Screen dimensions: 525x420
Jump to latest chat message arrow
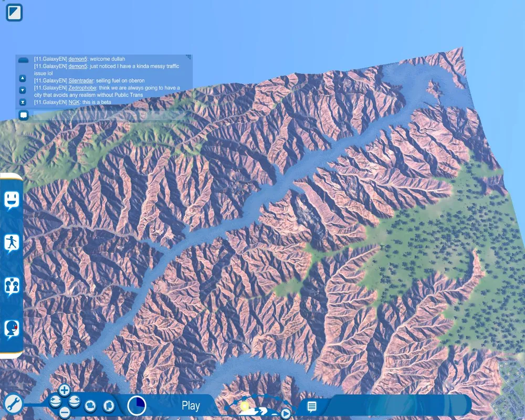coord(23,102)
